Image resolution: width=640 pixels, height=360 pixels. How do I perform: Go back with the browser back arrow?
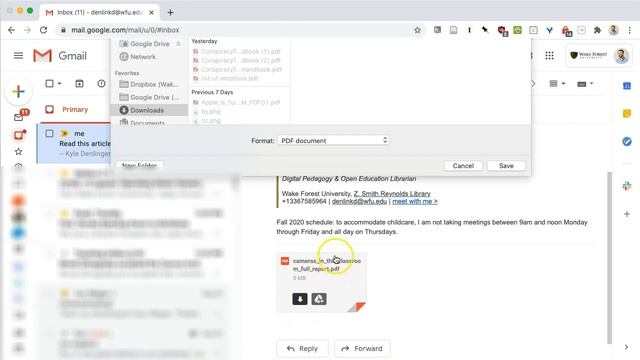[x=11, y=30]
